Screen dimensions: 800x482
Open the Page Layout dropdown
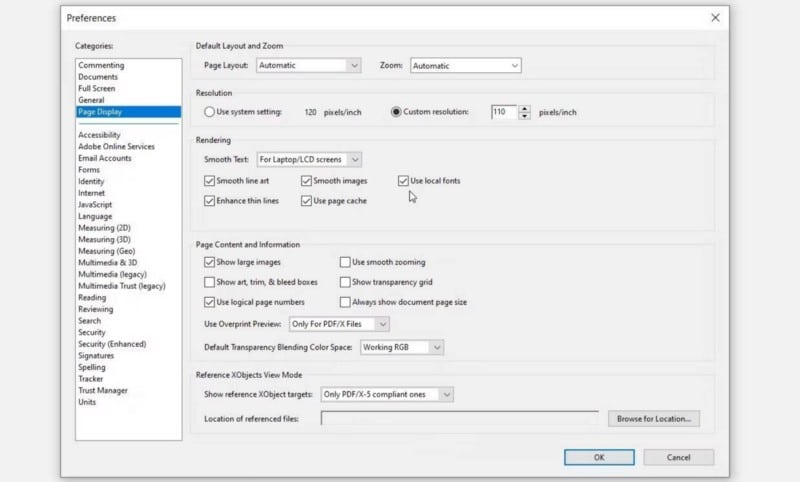coord(309,65)
